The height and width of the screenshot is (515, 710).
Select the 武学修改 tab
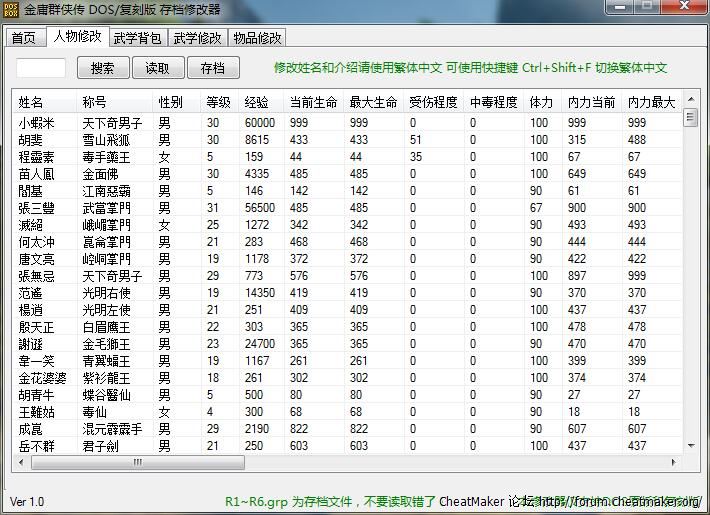tap(197, 38)
